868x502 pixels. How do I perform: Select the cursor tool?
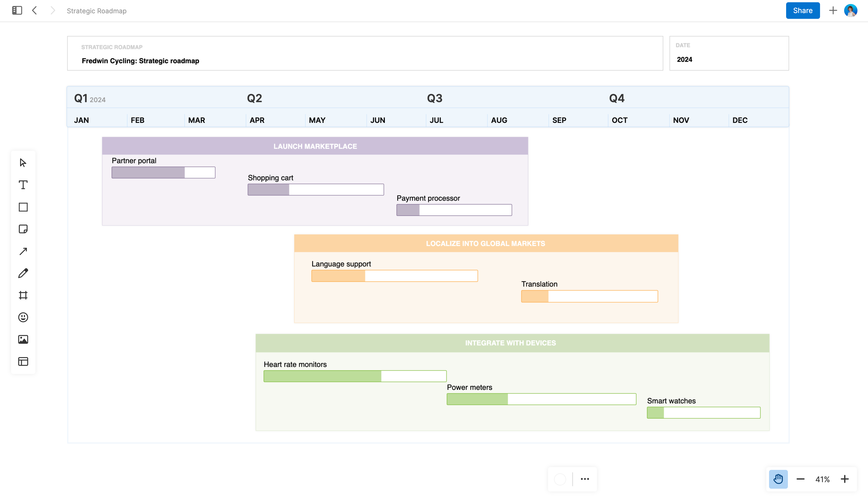click(23, 162)
